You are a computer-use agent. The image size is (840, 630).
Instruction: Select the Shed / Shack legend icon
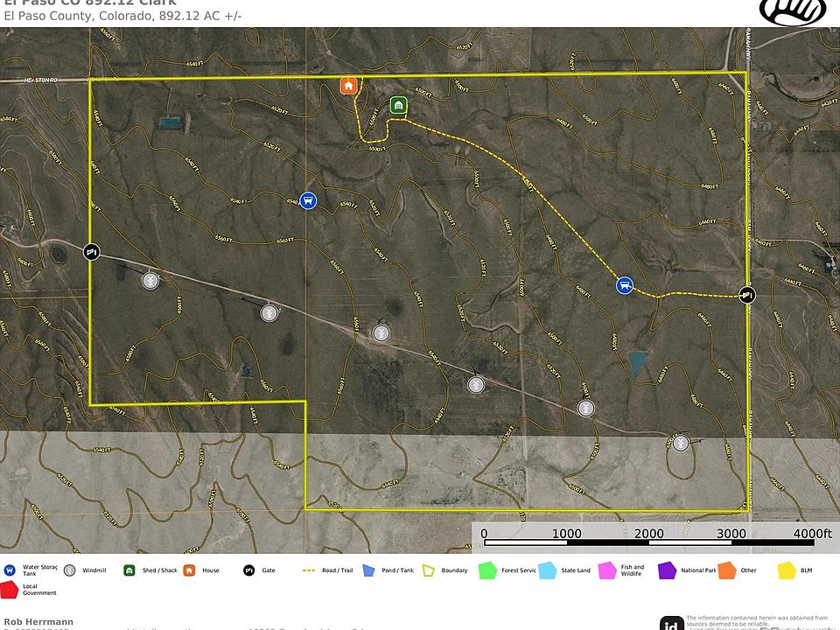(x=129, y=570)
